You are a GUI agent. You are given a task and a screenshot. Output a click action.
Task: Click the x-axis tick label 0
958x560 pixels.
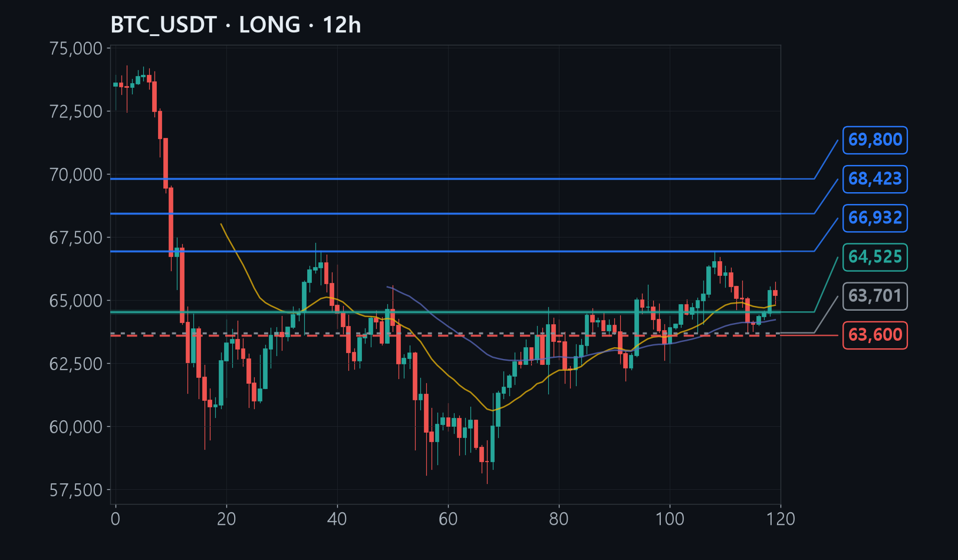[x=116, y=519]
